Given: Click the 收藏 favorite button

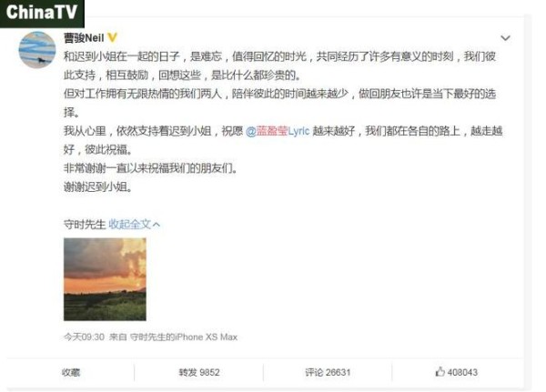Looking at the screenshot, I should tap(71, 373).
